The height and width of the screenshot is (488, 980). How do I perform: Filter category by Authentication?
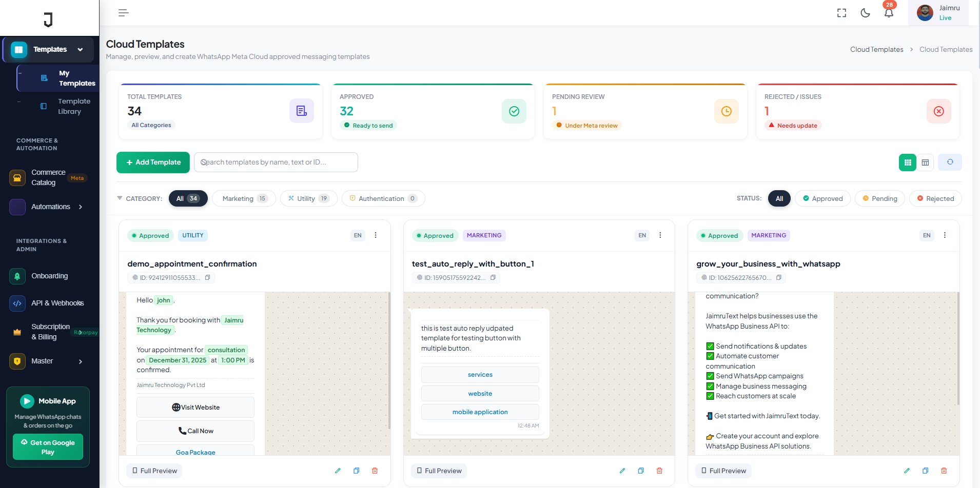383,198
